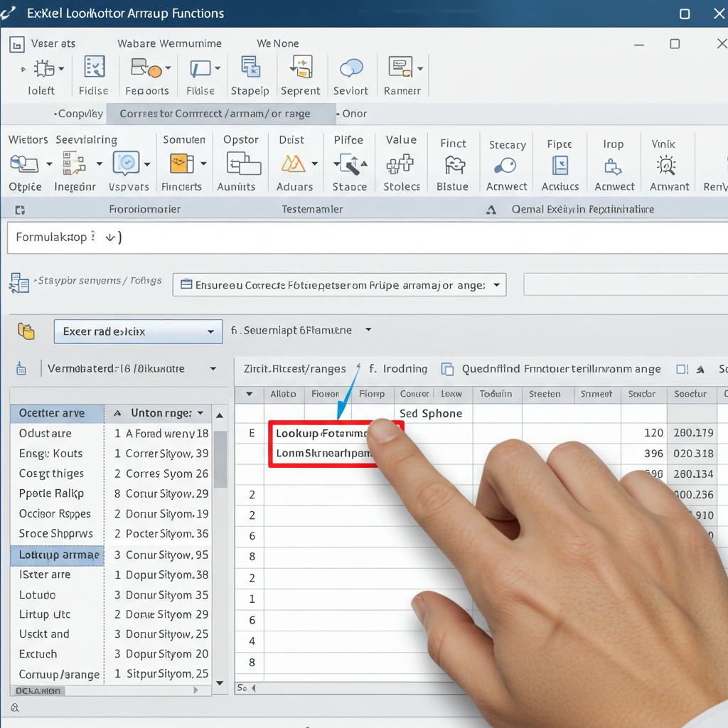Click Quednfiind Frndoier terillnvanm ange

click(x=561, y=369)
